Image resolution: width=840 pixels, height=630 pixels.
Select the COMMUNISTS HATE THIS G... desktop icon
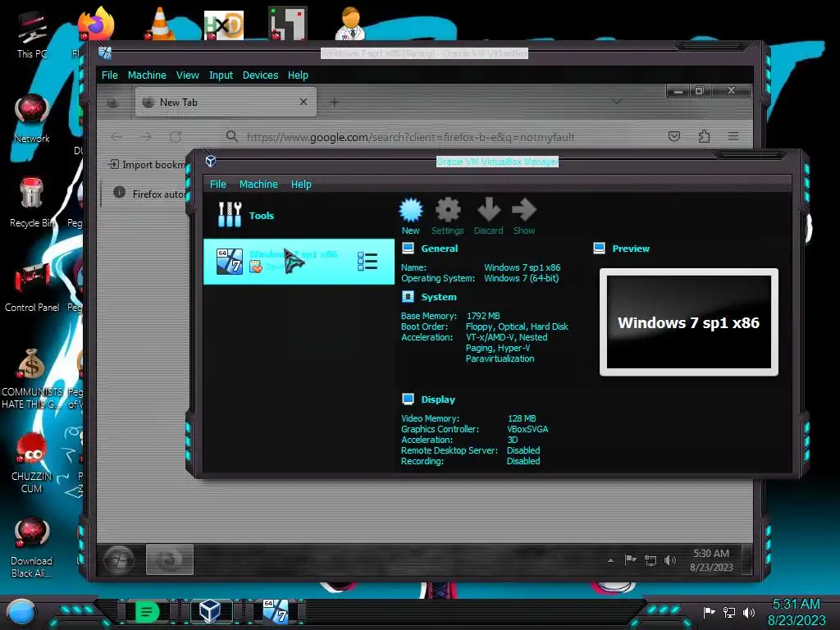click(x=32, y=379)
